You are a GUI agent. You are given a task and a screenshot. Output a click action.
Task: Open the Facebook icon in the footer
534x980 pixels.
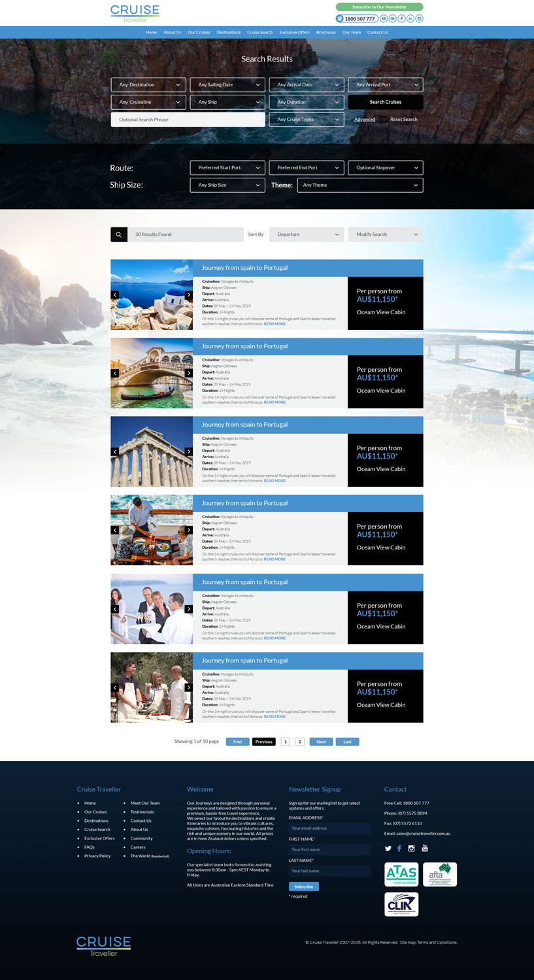click(399, 848)
